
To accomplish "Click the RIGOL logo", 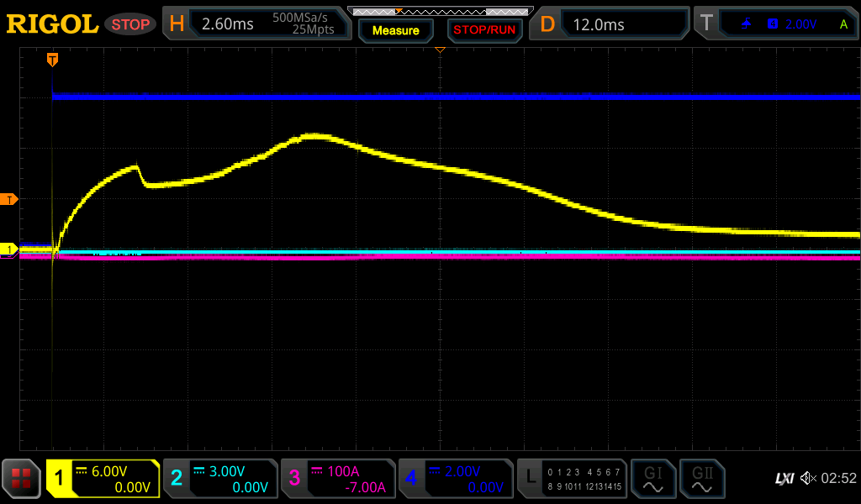I will click(x=52, y=24).
